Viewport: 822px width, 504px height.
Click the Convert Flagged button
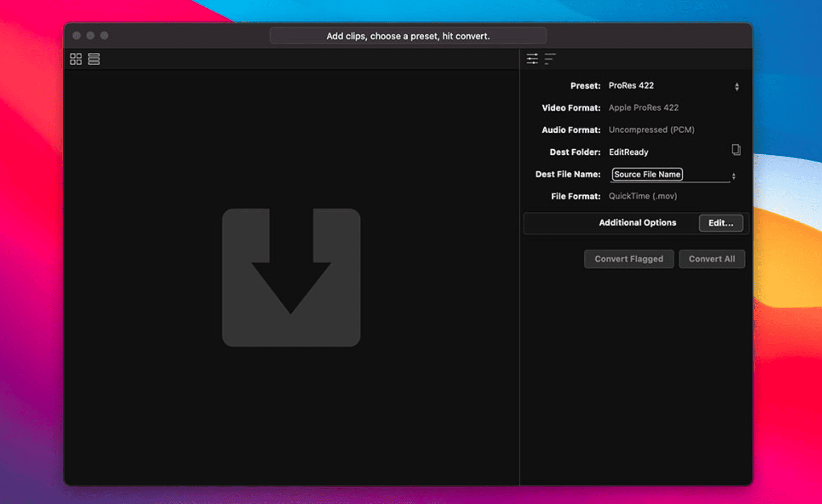[629, 259]
